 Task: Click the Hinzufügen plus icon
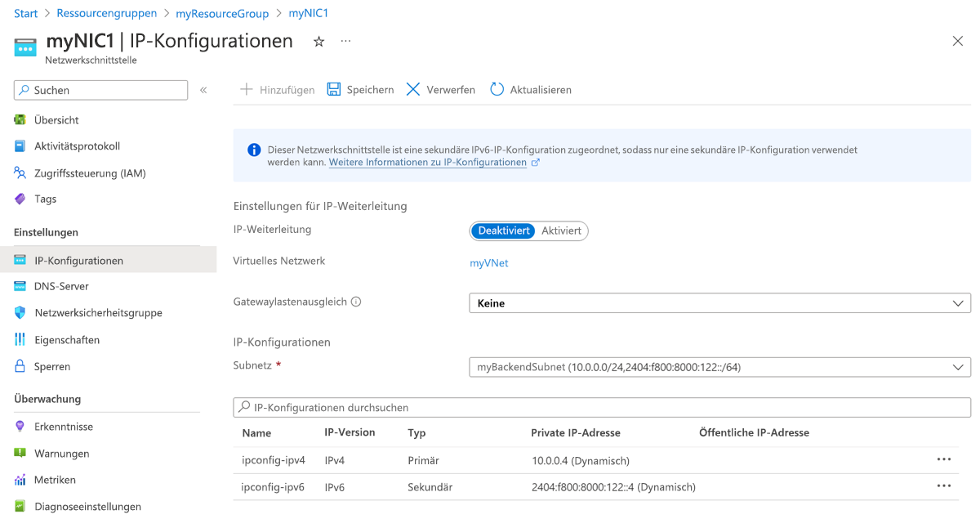pyautogui.click(x=246, y=89)
